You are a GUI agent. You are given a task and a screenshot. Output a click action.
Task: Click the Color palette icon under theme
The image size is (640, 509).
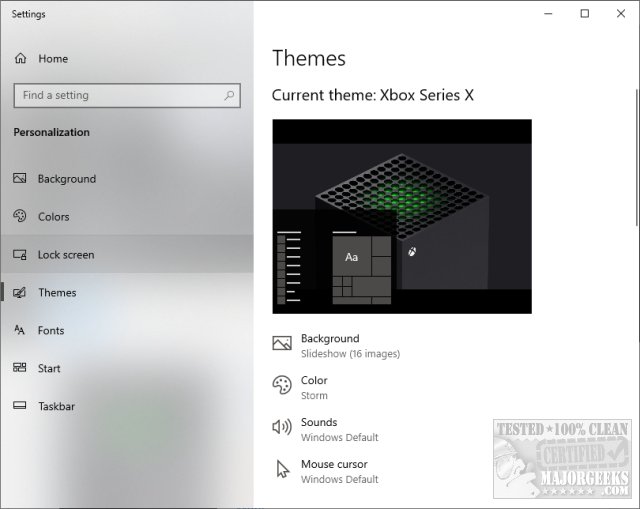pyautogui.click(x=282, y=385)
